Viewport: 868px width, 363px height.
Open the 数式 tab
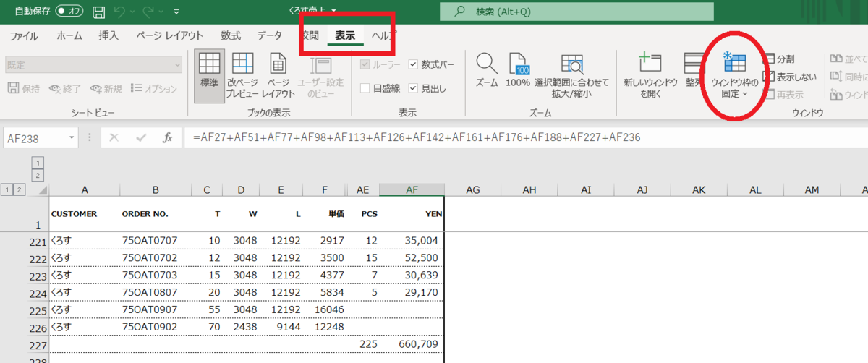pyautogui.click(x=231, y=35)
